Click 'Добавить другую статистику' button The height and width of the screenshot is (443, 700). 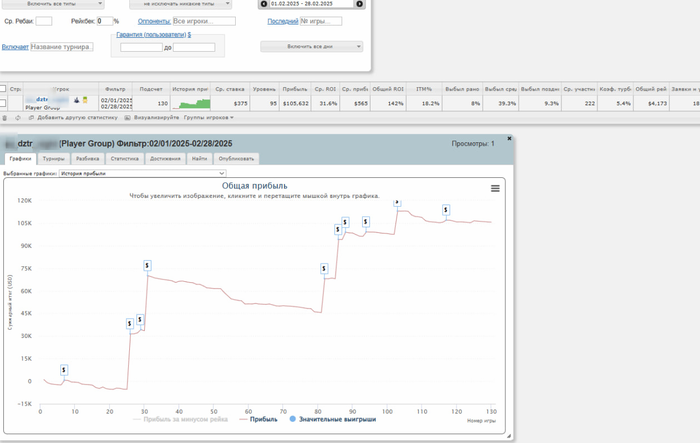74,118
